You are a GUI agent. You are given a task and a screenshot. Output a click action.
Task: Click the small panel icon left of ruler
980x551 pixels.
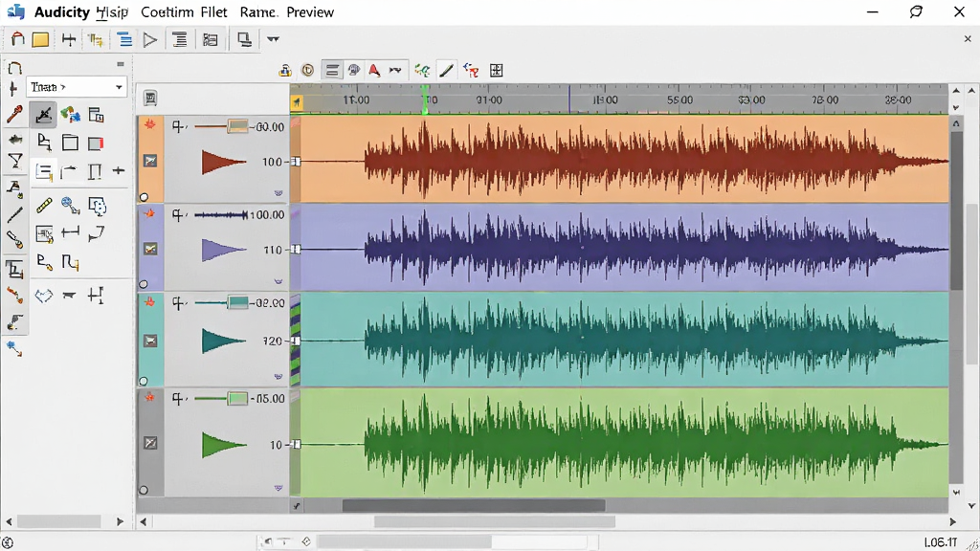150,99
